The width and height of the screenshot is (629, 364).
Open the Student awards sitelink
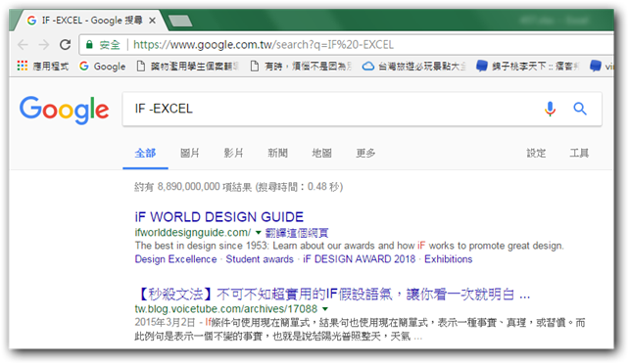[260, 259]
